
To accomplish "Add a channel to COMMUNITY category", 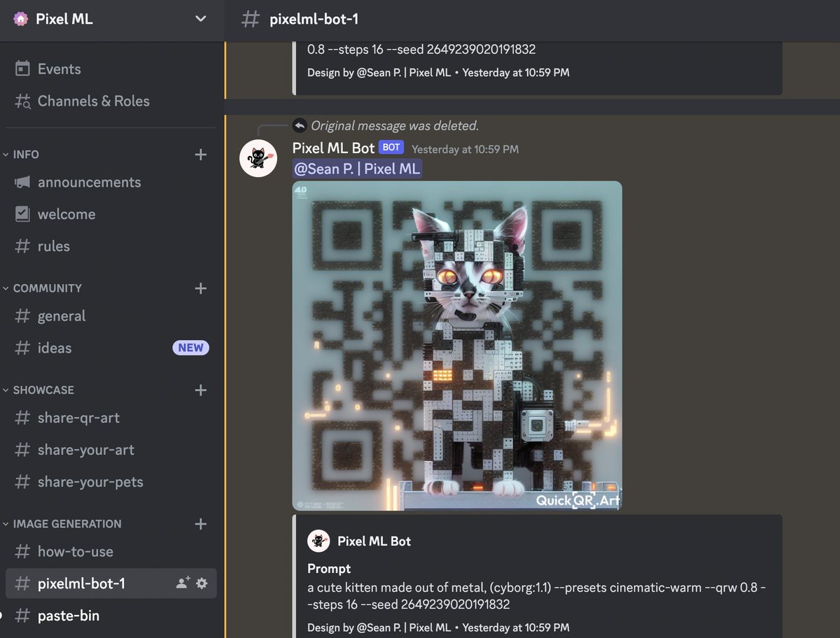I will (201, 288).
